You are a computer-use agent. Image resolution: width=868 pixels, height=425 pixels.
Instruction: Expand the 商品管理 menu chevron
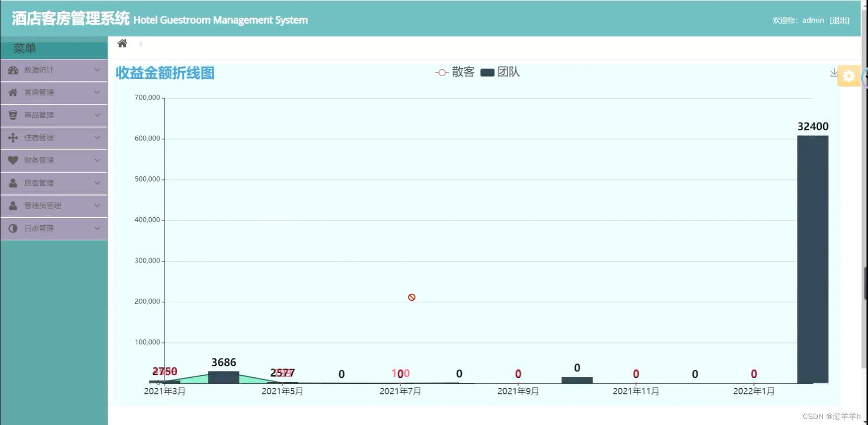[x=97, y=115]
